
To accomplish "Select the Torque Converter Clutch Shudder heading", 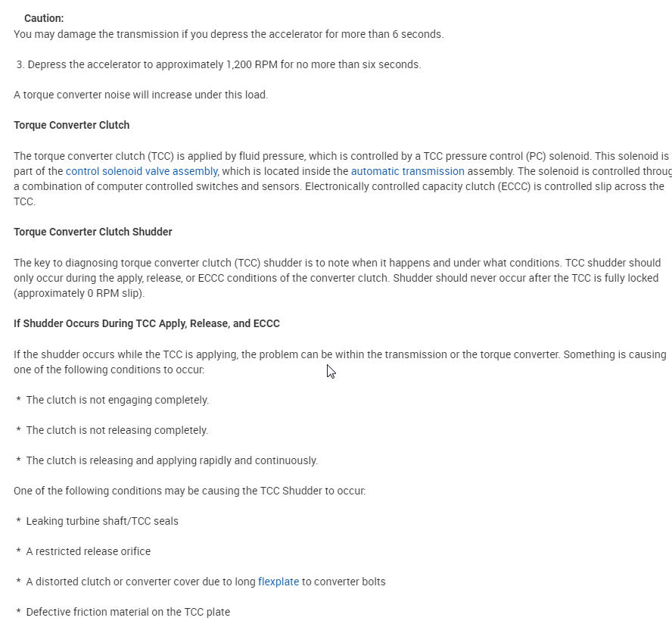I will 92,232.
